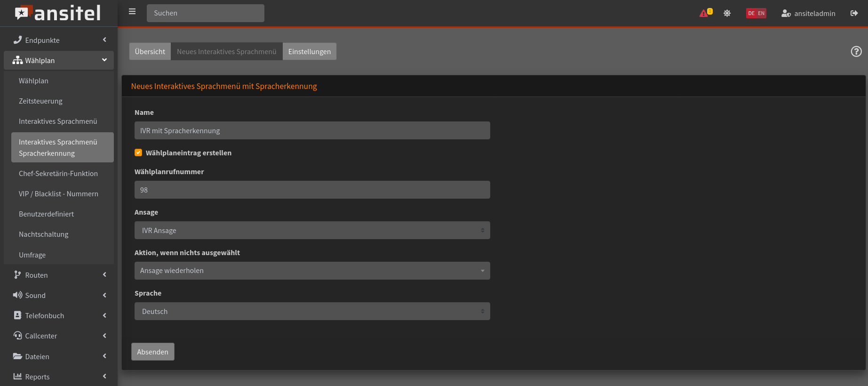
Task: Click the ansitel logo
Action: coord(58,13)
